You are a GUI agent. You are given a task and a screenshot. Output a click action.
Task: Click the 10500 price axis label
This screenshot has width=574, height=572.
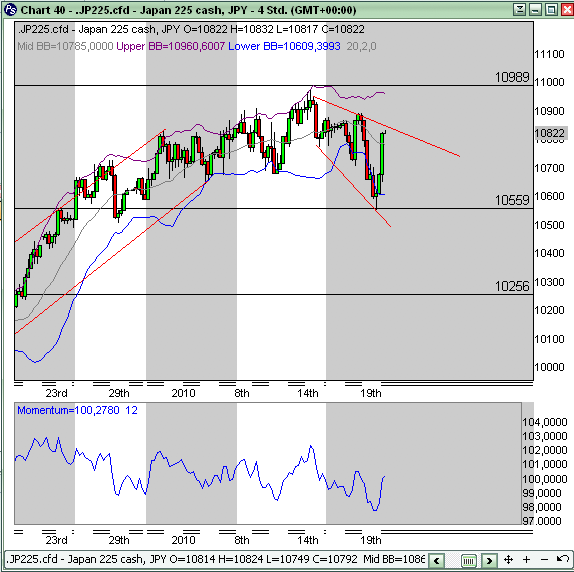click(549, 225)
